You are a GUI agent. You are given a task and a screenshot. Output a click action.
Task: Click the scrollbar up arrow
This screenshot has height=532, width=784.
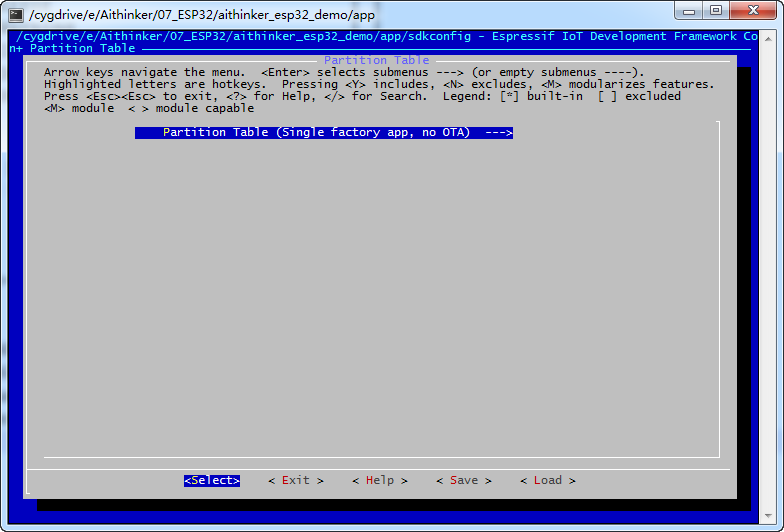tap(768, 38)
